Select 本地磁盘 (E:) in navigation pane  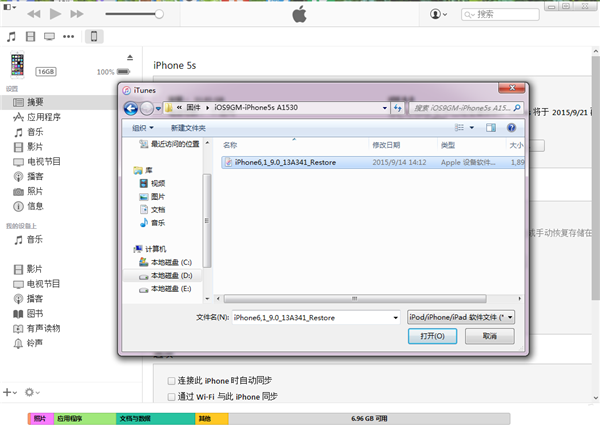pos(165,289)
